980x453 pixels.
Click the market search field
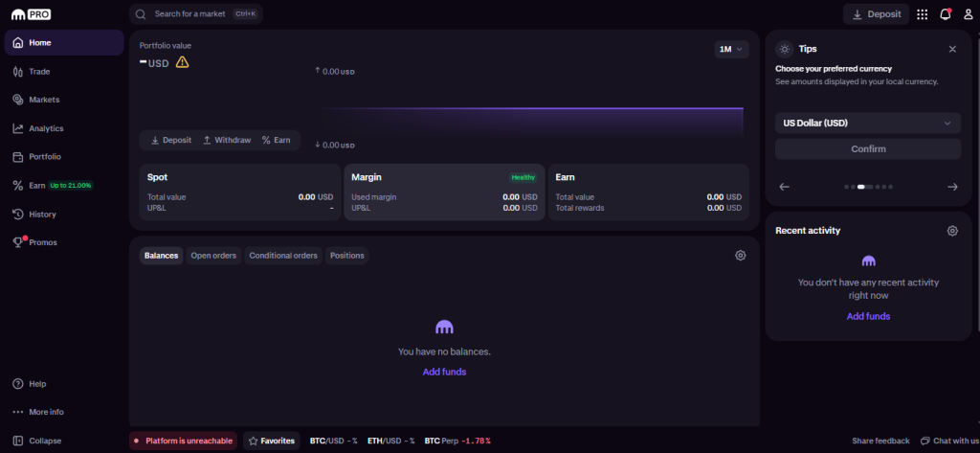coord(195,13)
